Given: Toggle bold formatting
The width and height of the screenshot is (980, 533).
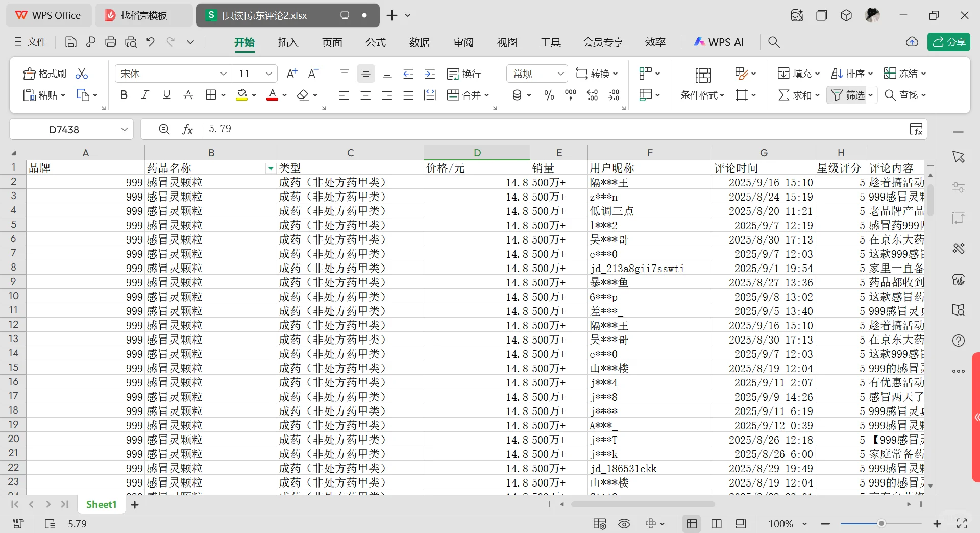Looking at the screenshot, I should click(124, 95).
